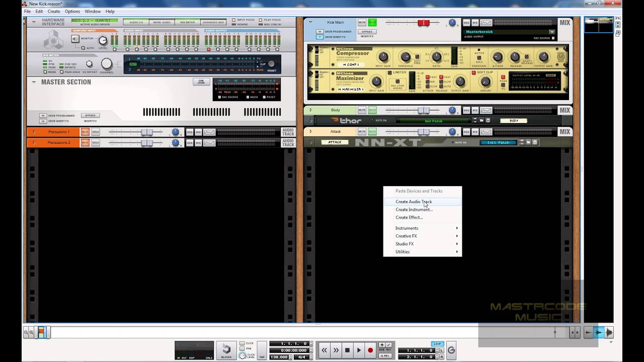644x362 pixels.
Task: Click the Fast Forward transport button
Action: tap(336, 350)
